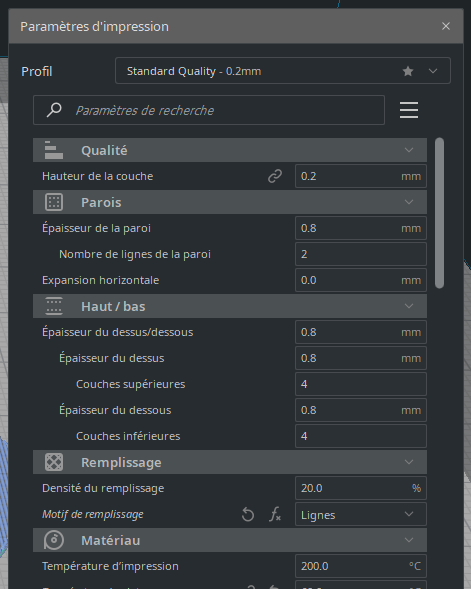Viewport: 471px width, 589px height.
Task: Click the Haut / bas icon
Action: [54, 306]
